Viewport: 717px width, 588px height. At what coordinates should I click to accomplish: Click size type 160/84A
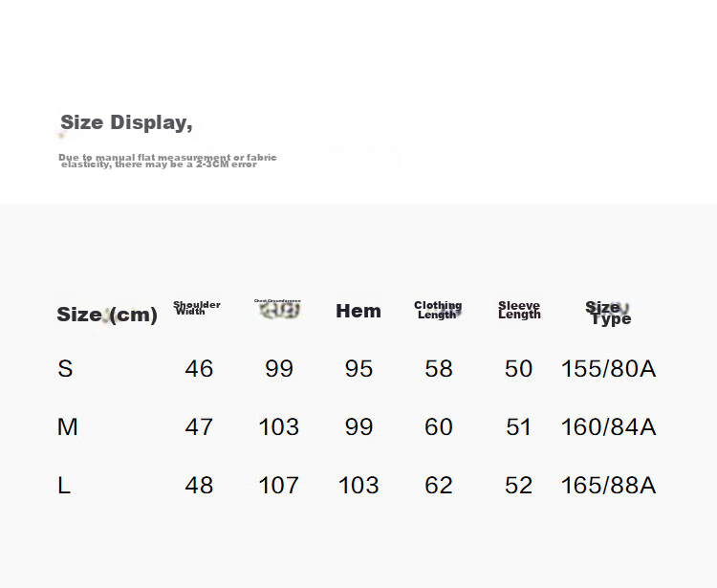(608, 426)
